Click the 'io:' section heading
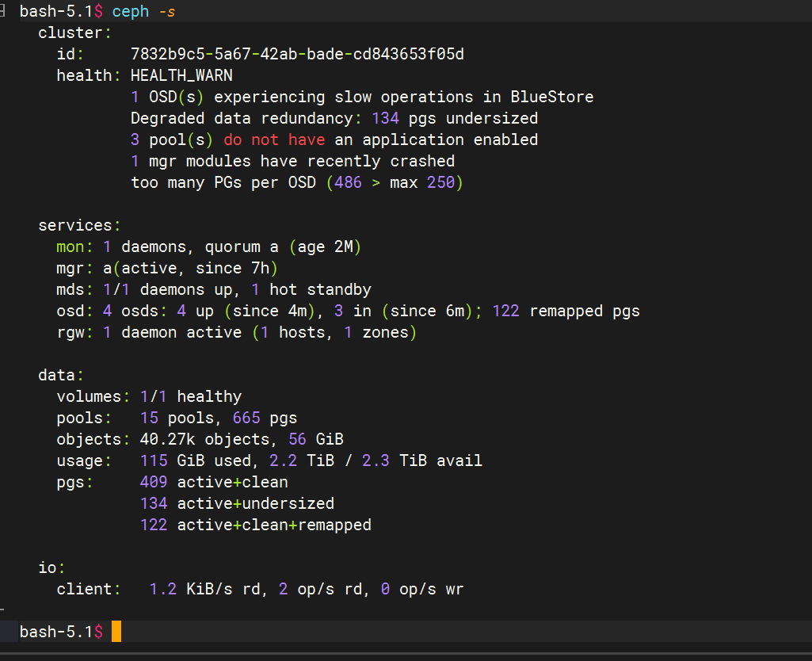This screenshot has height=661, width=812. point(51,567)
